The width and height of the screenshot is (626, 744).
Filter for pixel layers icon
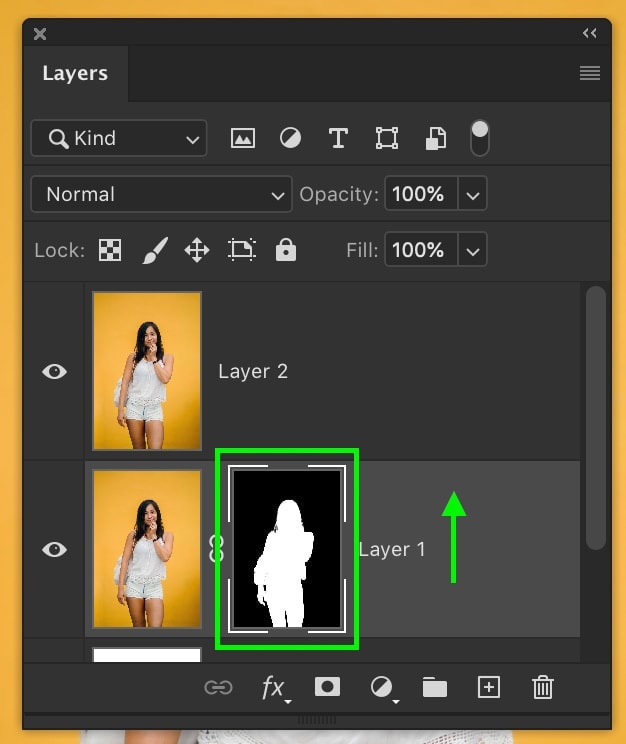coord(243,139)
